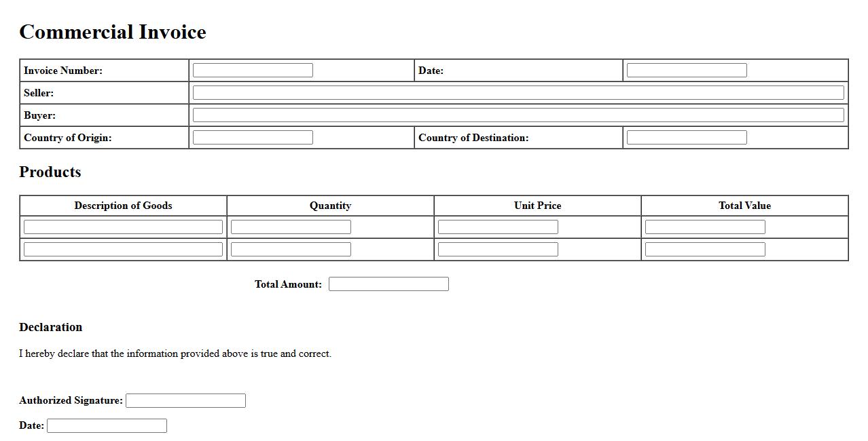Viewport: 868px width, 441px height.
Task: Click the Total Amount input field
Action: pos(388,284)
